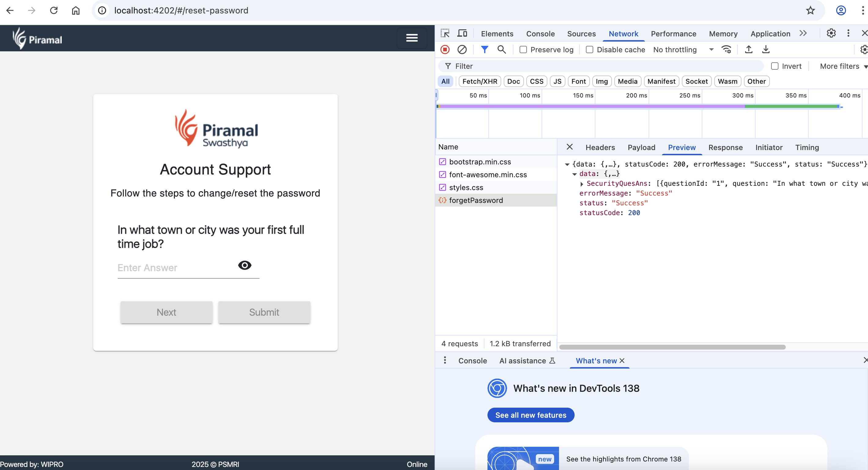This screenshot has width=868, height=470.
Task: Open the Response tab of request
Action: click(x=725, y=147)
